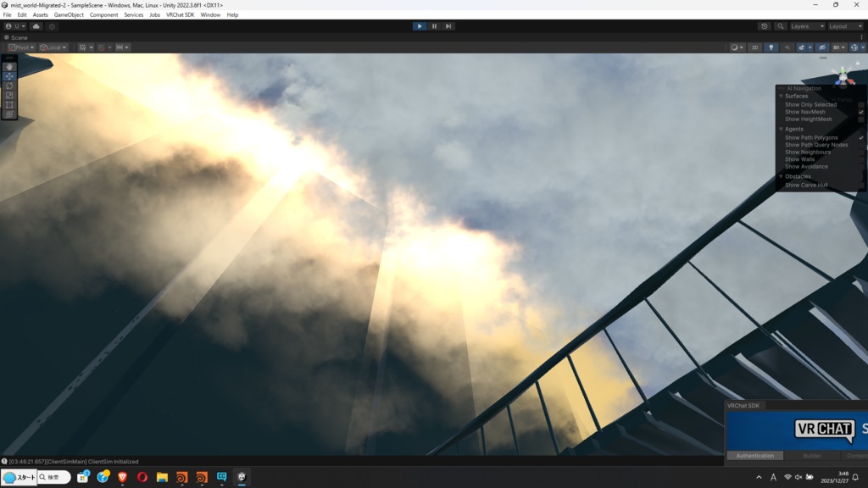The width and height of the screenshot is (868, 488).
Task: Select the Move tool
Action: 9,76
